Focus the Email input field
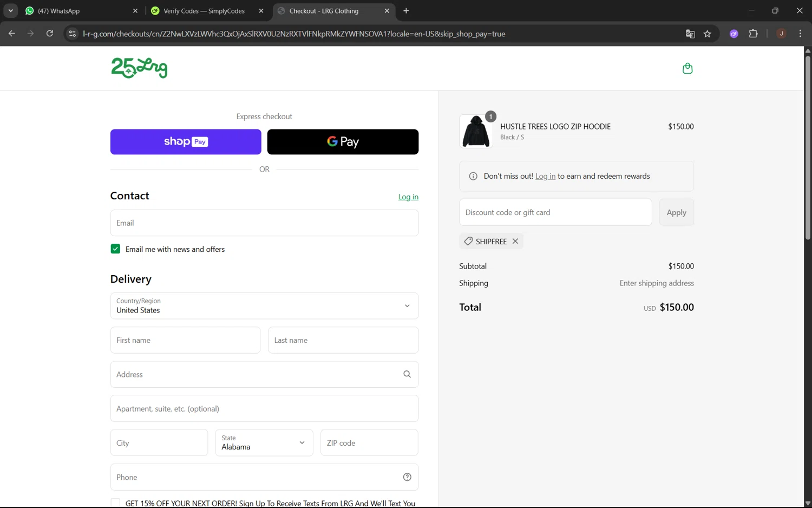This screenshot has height=508, width=812. pos(264,223)
